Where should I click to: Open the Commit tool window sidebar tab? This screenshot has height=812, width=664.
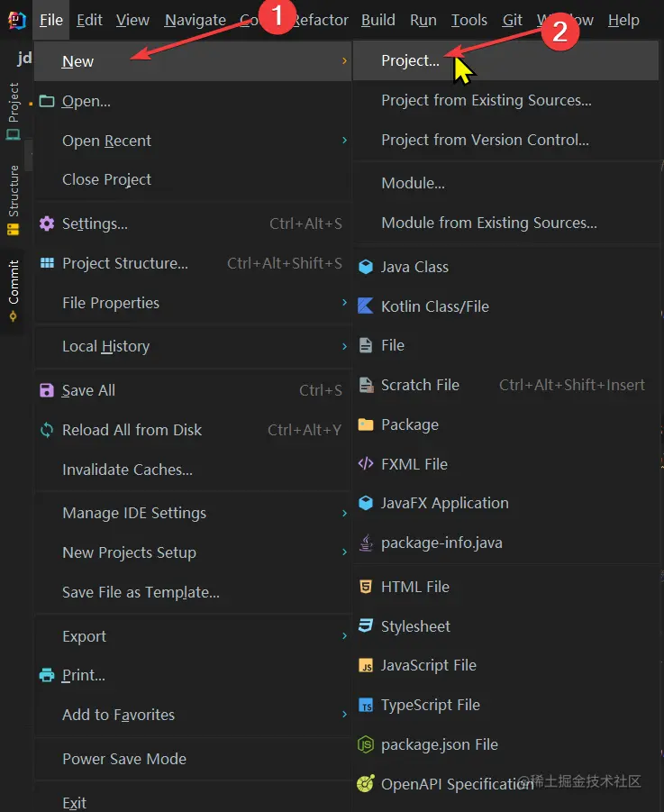[13, 291]
